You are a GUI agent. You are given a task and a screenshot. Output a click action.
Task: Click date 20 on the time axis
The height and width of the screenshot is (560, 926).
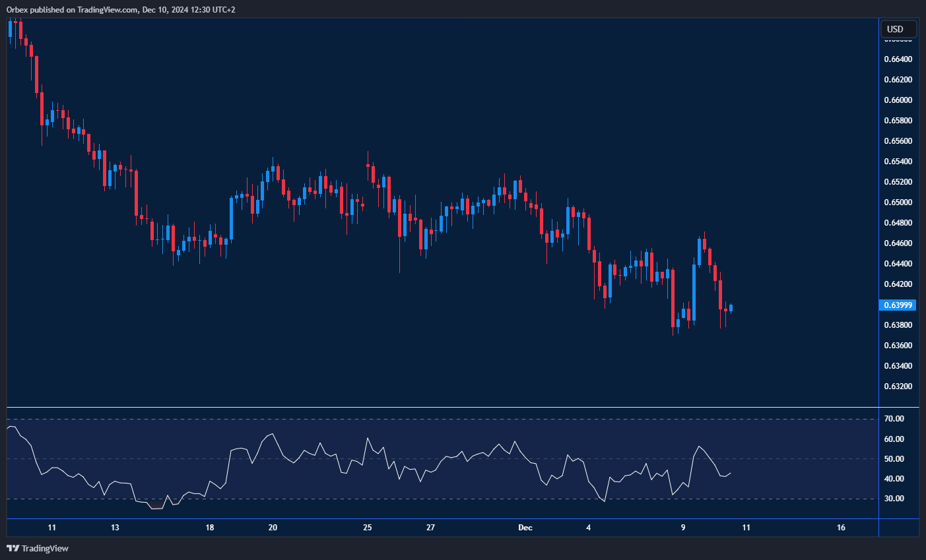click(273, 528)
